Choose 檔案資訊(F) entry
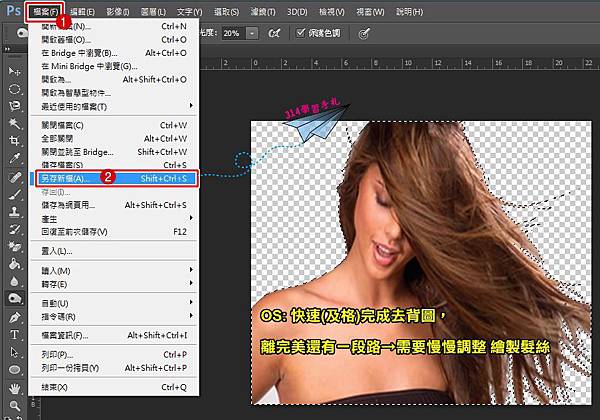The width and height of the screenshot is (600, 420). 114,335
